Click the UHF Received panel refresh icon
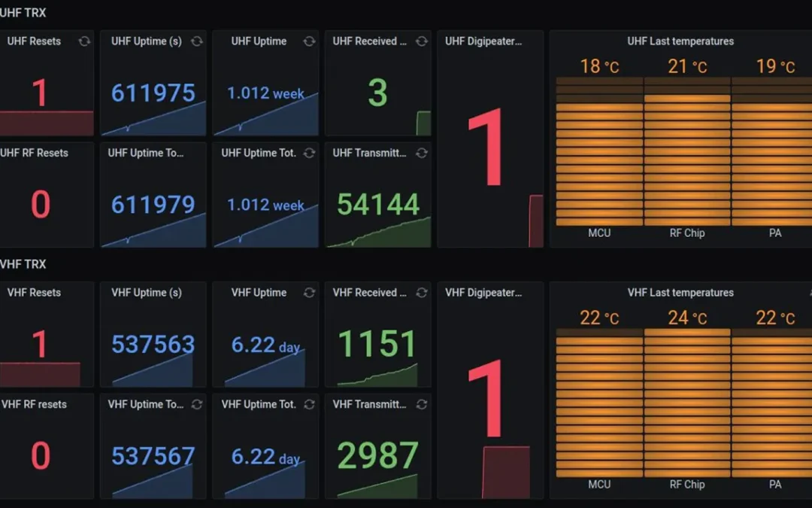 pyautogui.click(x=422, y=41)
